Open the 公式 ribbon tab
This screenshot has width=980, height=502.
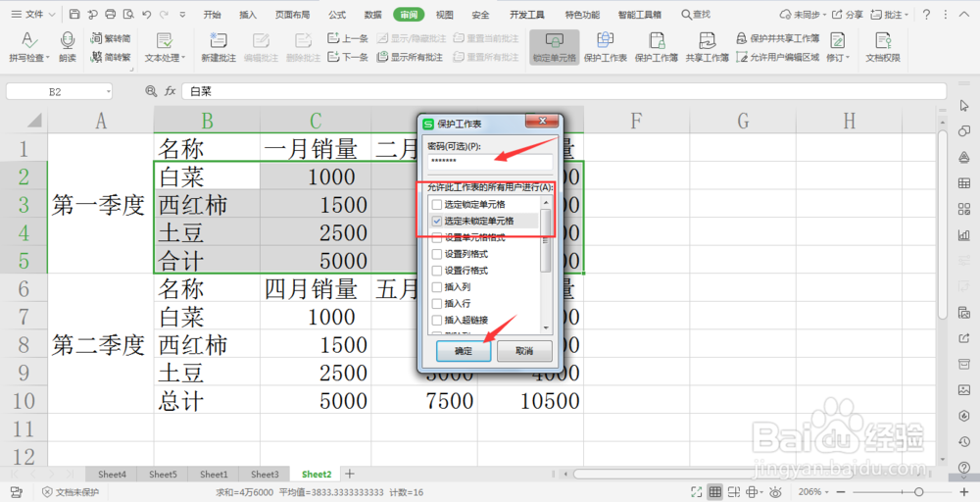[337, 15]
